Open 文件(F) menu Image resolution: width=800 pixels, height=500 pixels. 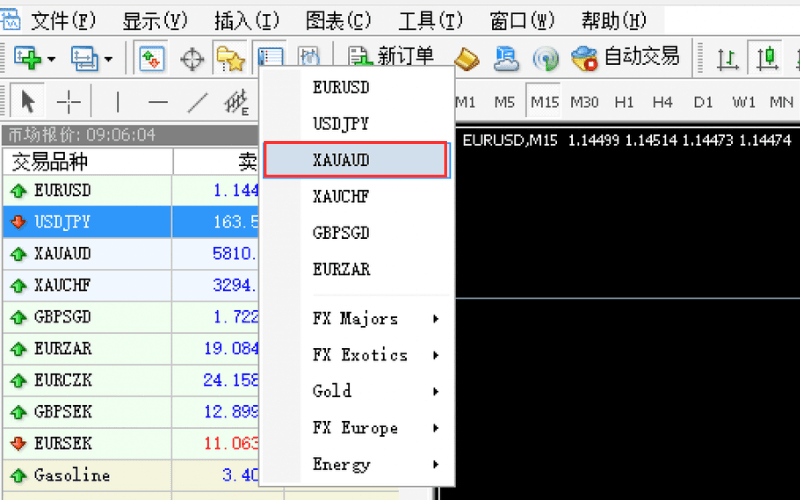[x=63, y=21]
